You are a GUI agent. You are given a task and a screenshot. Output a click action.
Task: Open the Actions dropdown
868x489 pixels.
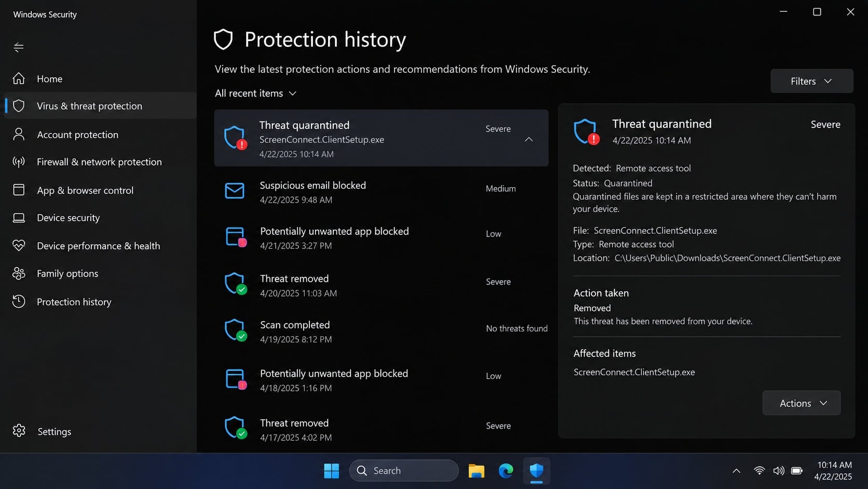coord(801,403)
